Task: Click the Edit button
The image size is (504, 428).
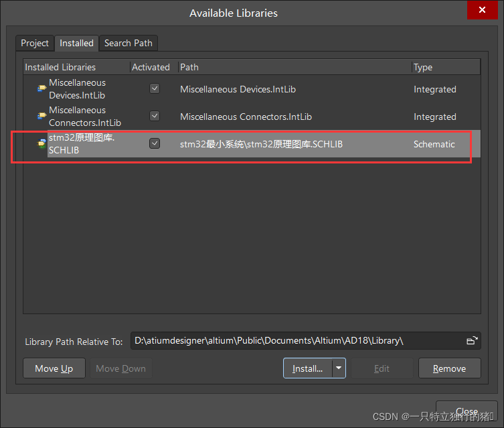Action: (382, 368)
